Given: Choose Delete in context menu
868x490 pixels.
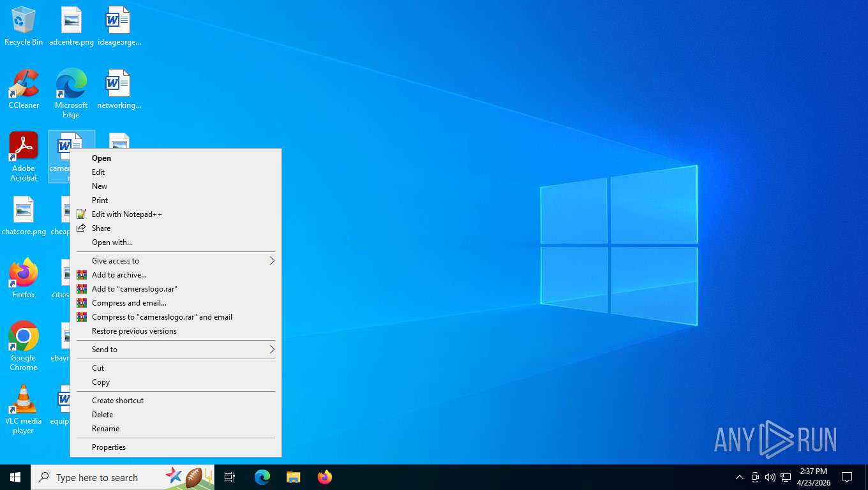Looking at the screenshot, I should (176, 415).
